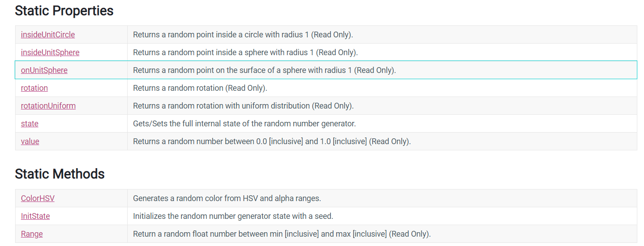
Task: Open the value property link
Action: click(30, 141)
